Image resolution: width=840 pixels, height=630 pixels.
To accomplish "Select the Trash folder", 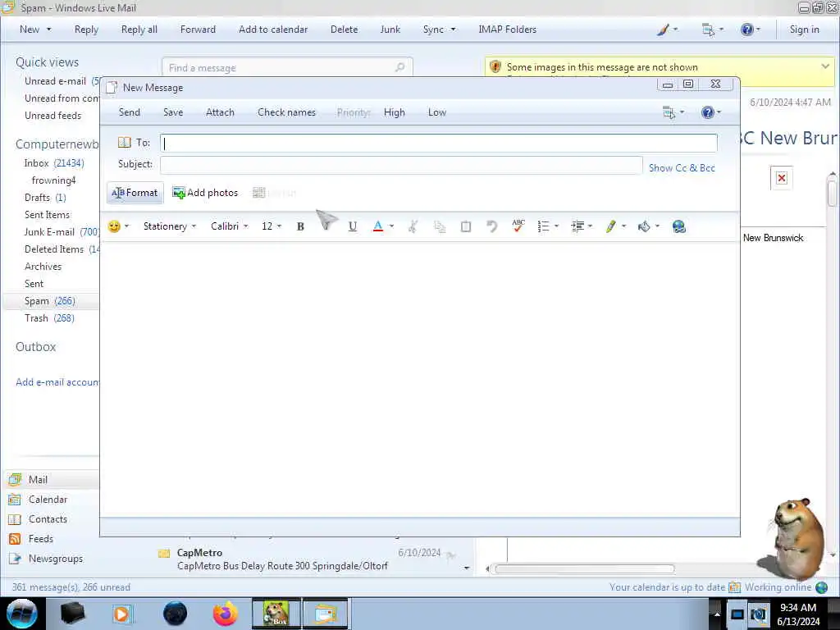I will [x=49, y=318].
